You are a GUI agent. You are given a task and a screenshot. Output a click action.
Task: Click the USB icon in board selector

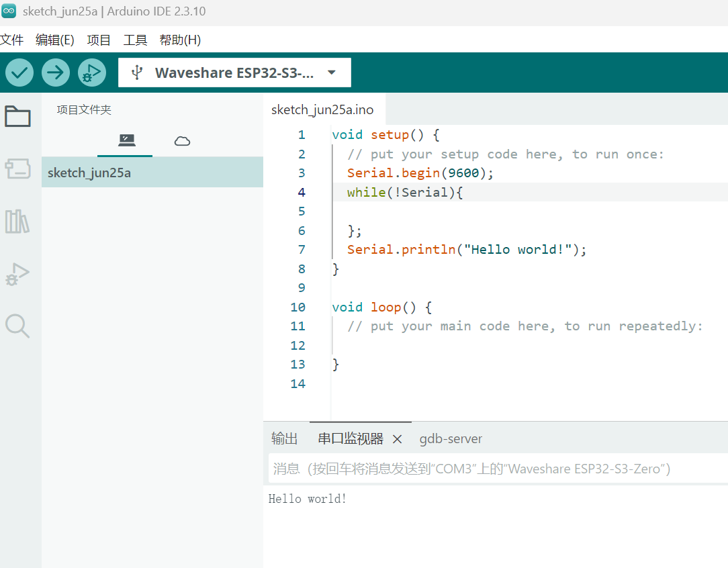click(x=137, y=73)
